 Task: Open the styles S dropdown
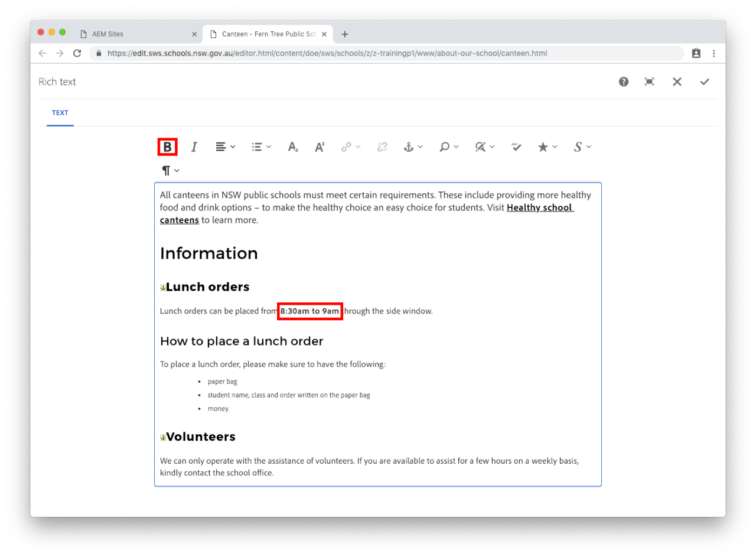click(x=582, y=147)
